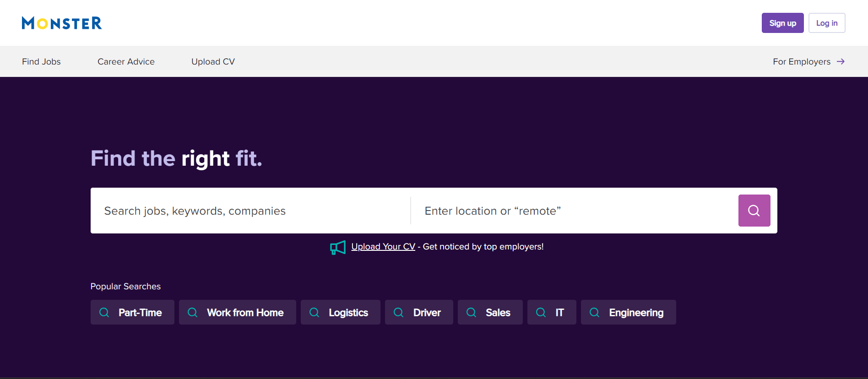Select the Work from Home popular search
Viewport: 868px width, 379px height.
tap(238, 312)
